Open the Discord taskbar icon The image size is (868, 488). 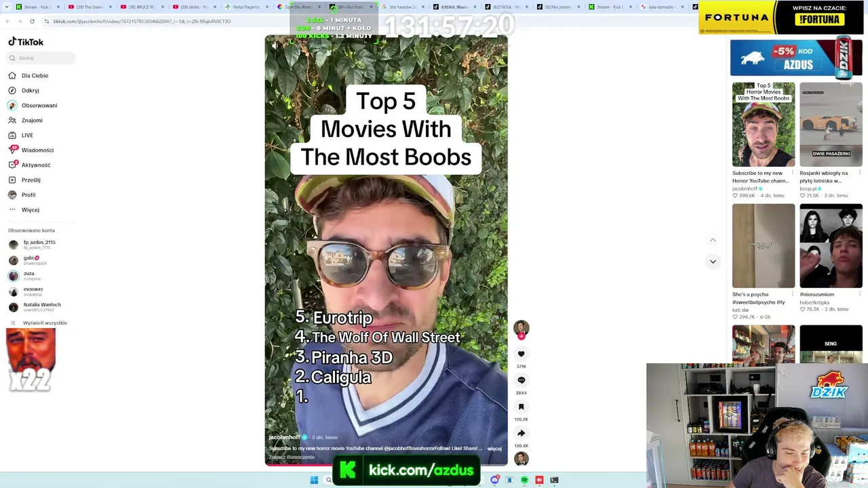(x=495, y=480)
